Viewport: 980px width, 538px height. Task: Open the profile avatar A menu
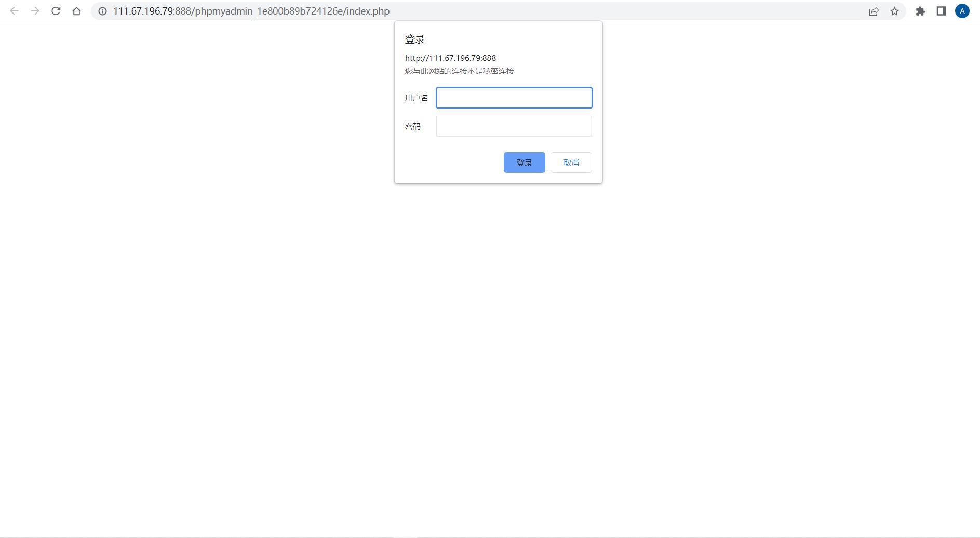tap(962, 11)
